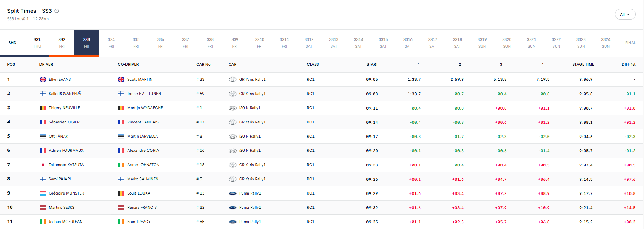This screenshot has width=644, height=229.
Task: Open the SS17 SAT stage tab
Action: point(433,43)
